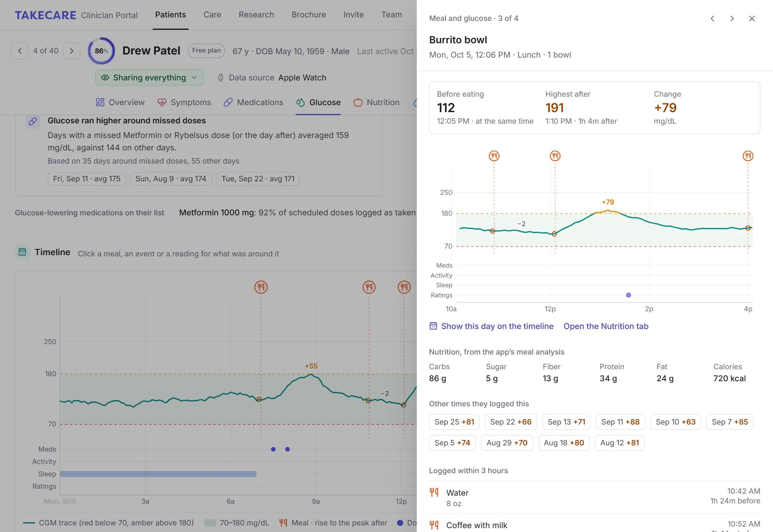Select the Glucose tab
This screenshot has height=532, width=773.
coord(318,102)
